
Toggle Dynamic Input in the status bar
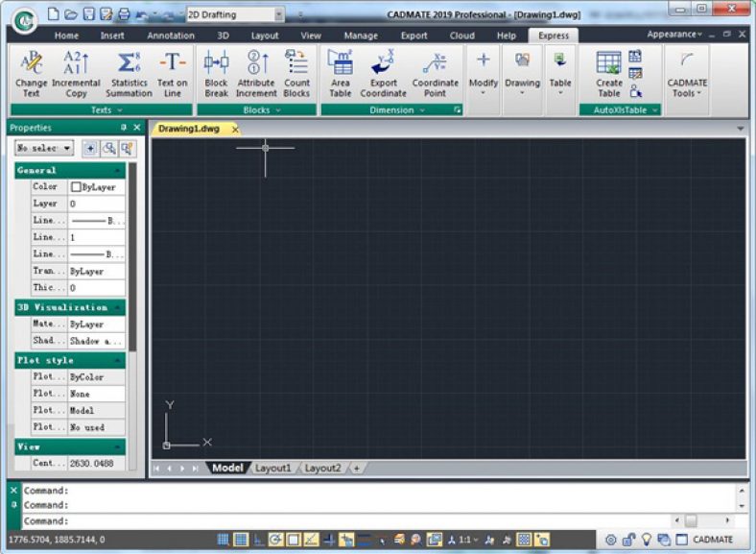tap(346, 540)
